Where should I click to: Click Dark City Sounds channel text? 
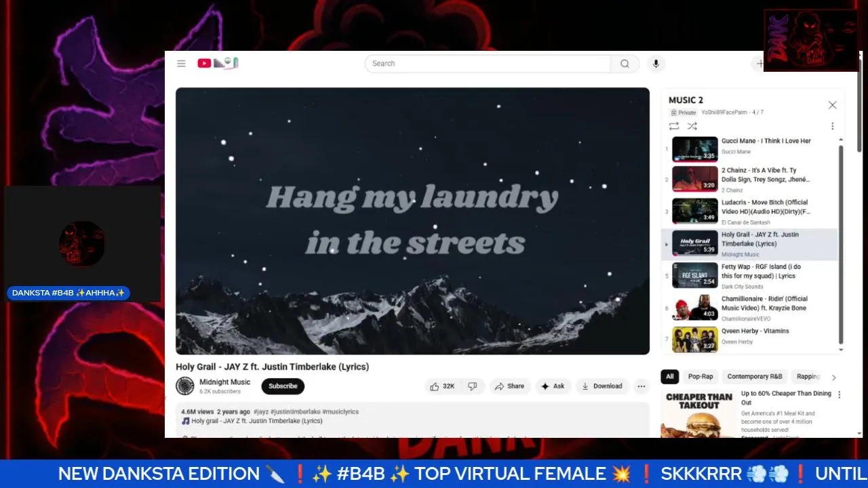click(x=742, y=287)
